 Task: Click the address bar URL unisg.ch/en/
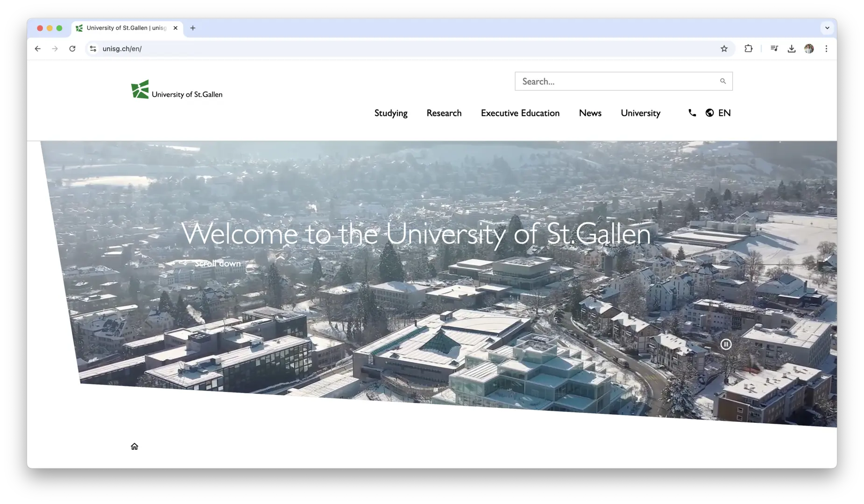click(122, 49)
